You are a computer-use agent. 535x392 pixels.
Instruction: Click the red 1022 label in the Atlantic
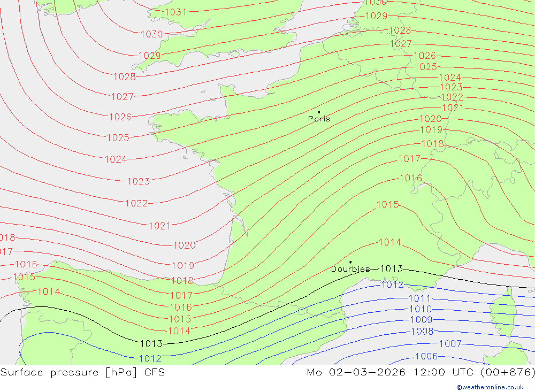pyautogui.click(x=136, y=203)
